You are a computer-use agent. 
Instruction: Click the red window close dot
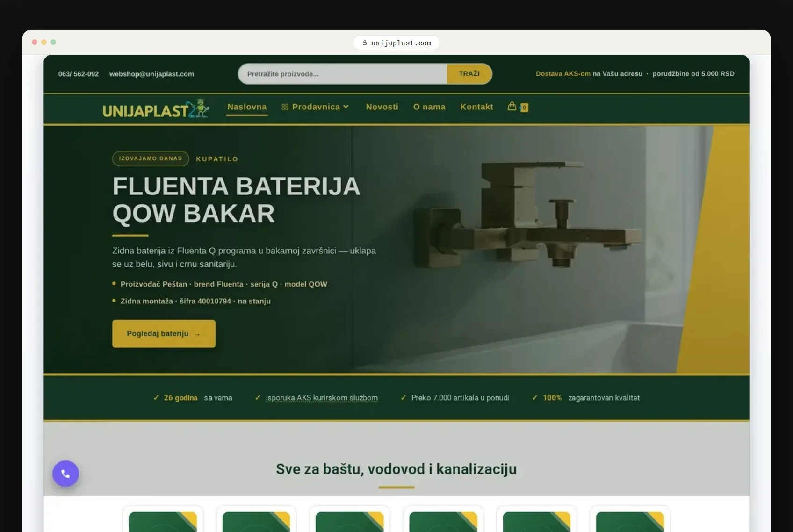pos(35,42)
